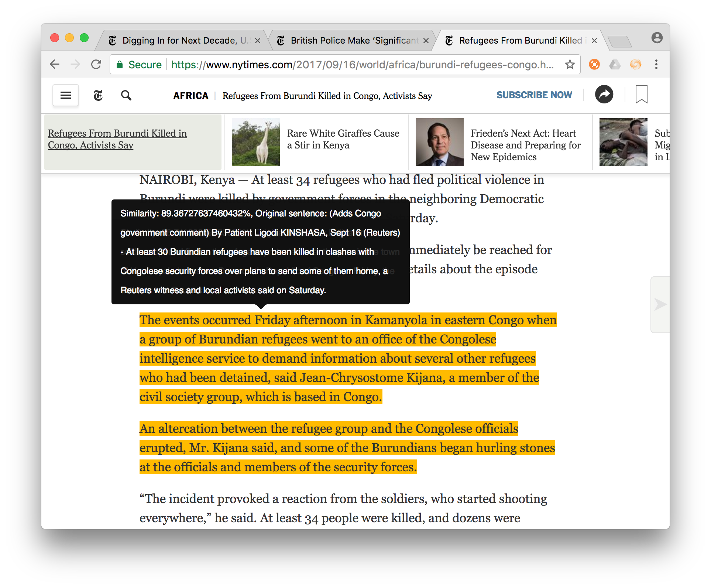This screenshot has height=588, width=711.
Task: Click the share arrow icon
Action: [604, 95]
